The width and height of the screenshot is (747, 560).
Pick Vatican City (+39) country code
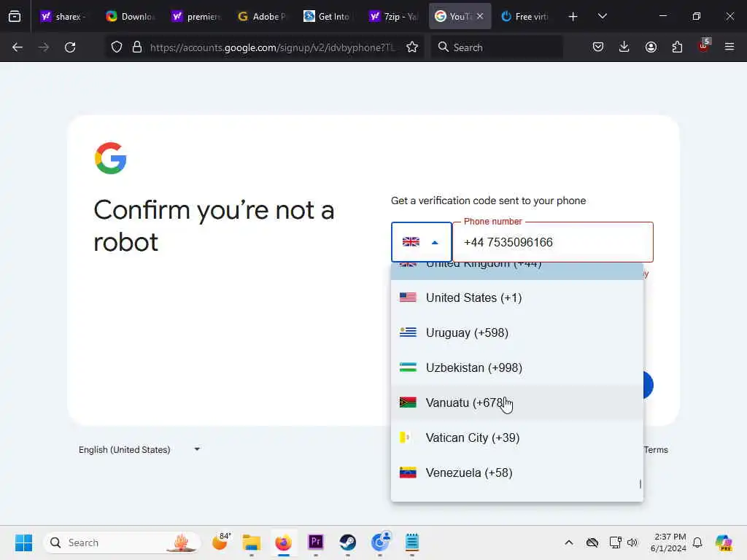(517, 437)
